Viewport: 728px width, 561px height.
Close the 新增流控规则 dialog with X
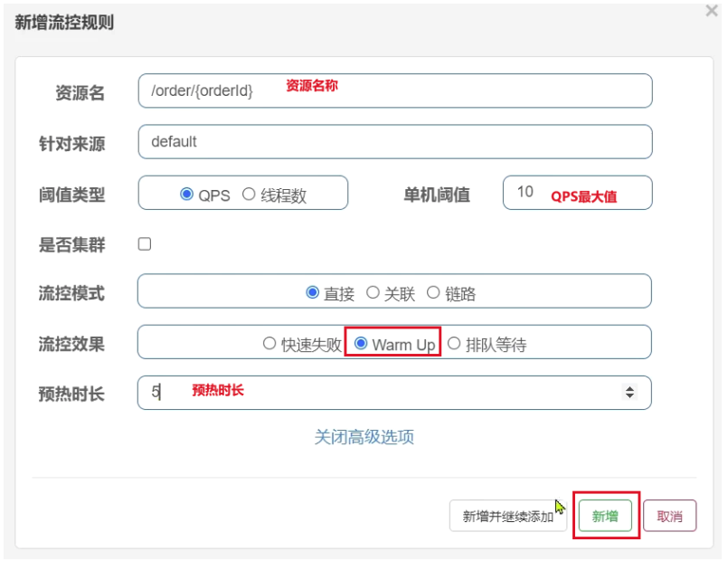point(712,10)
